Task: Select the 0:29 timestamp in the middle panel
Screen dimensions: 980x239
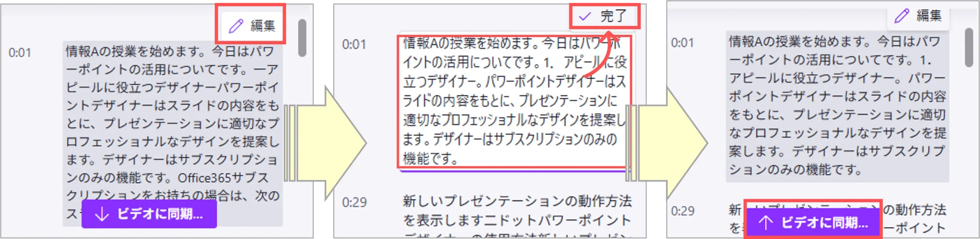Action: pos(354,202)
